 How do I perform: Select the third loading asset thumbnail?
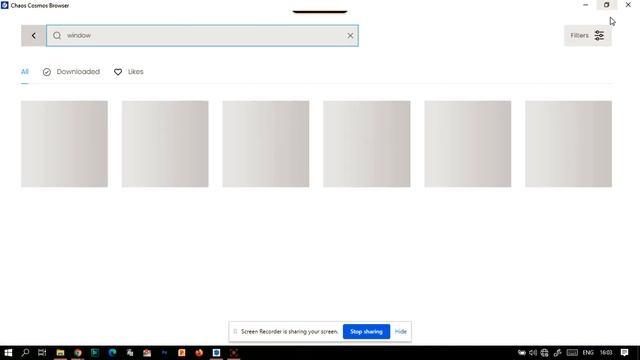coord(266,144)
